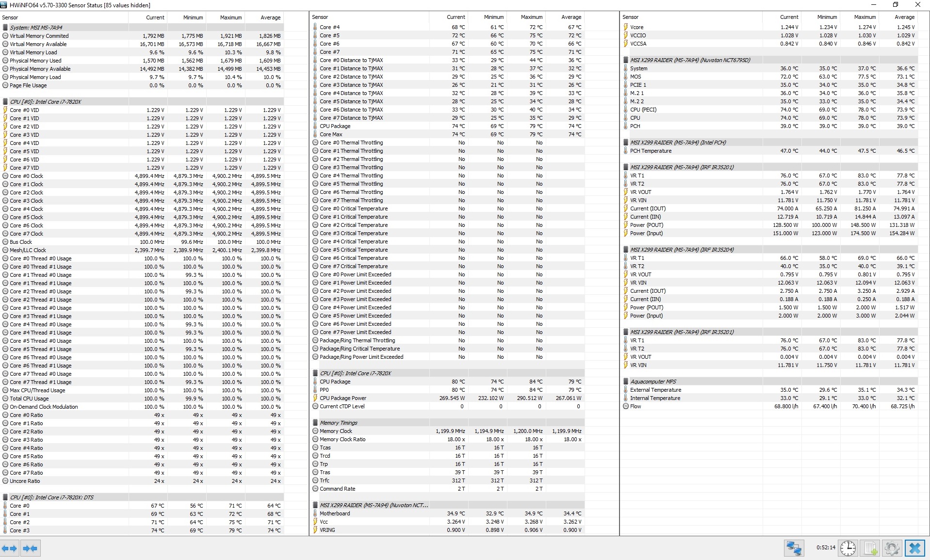This screenshot has height=560, width=930.
Task: Click the Memory Timings group chip icon
Action: click(x=315, y=423)
